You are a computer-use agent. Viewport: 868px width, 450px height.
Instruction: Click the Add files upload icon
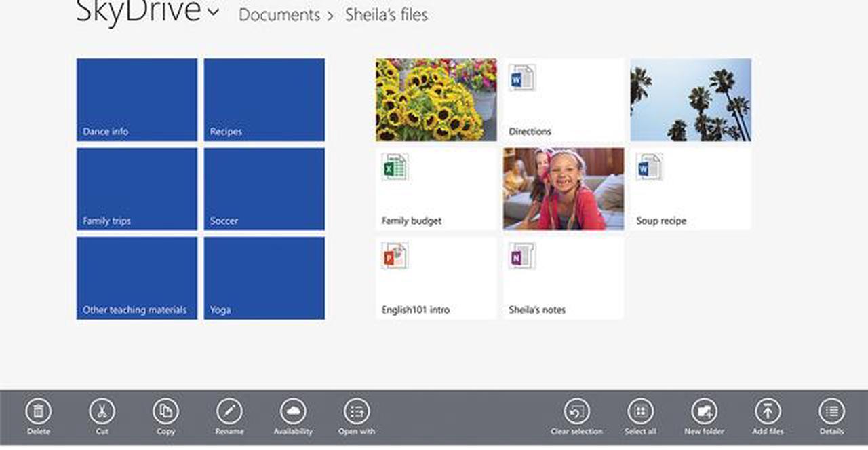point(768,411)
